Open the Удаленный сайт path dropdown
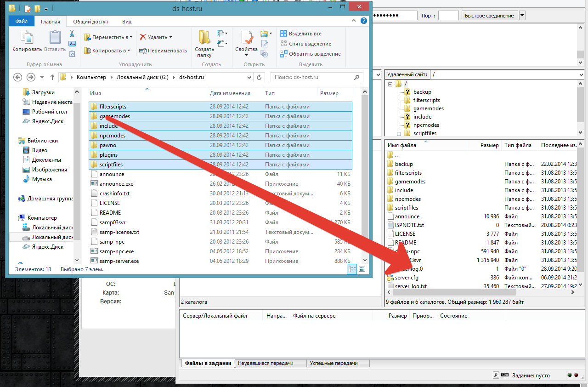The image size is (588, 387). click(581, 74)
